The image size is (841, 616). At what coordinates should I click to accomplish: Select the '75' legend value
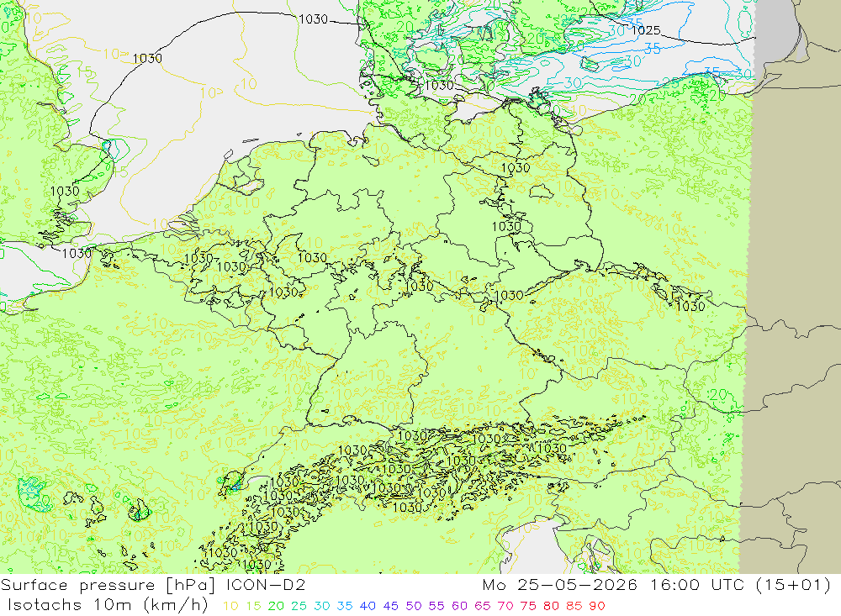point(528,606)
